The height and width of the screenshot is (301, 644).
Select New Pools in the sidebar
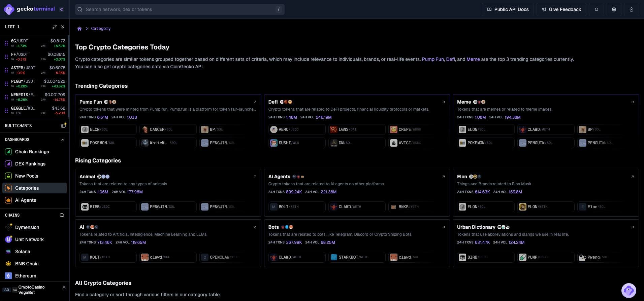coord(27,176)
